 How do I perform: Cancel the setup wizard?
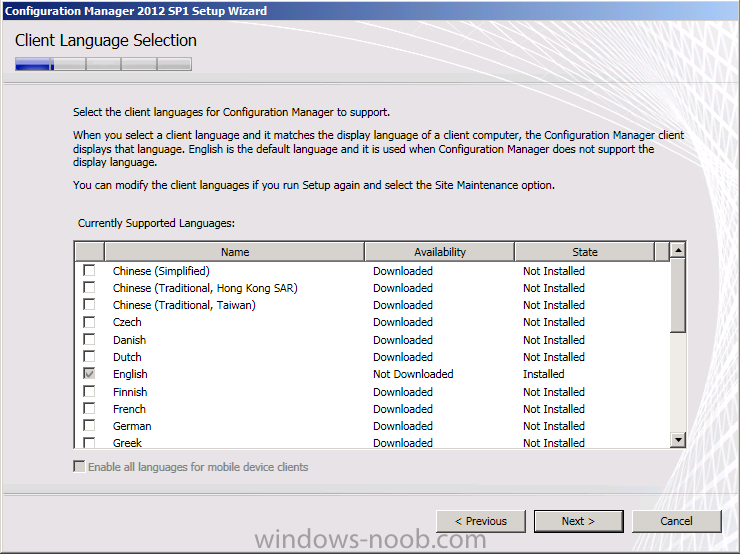[676, 521]
